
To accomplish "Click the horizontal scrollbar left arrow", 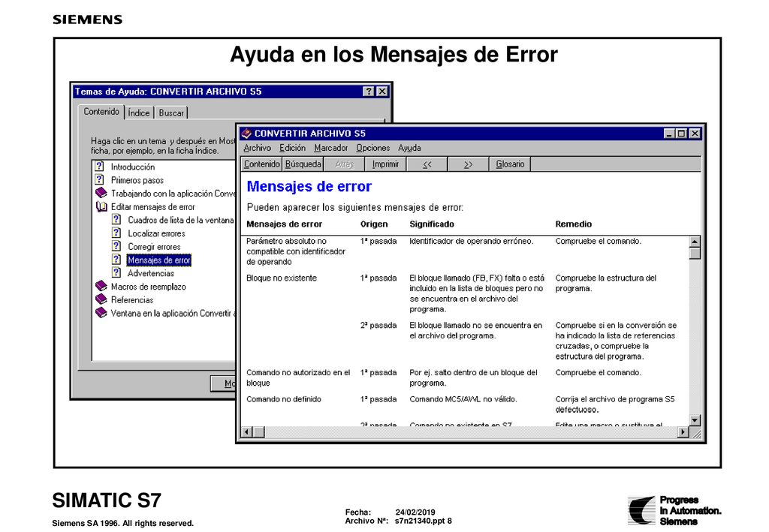I will 246,431.
